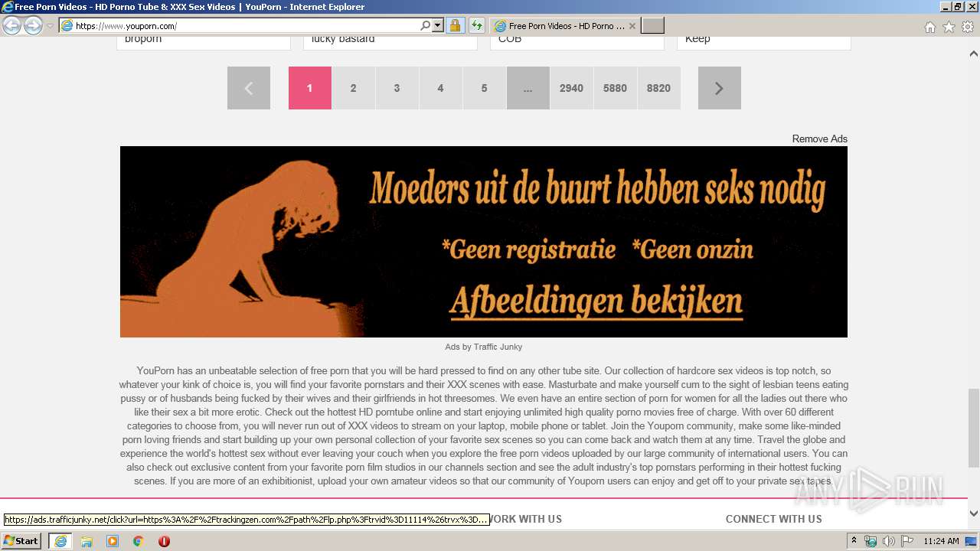Show hidden tray icons arrow
This screenshot has height=551, width=980.
(x=855, y=541)
